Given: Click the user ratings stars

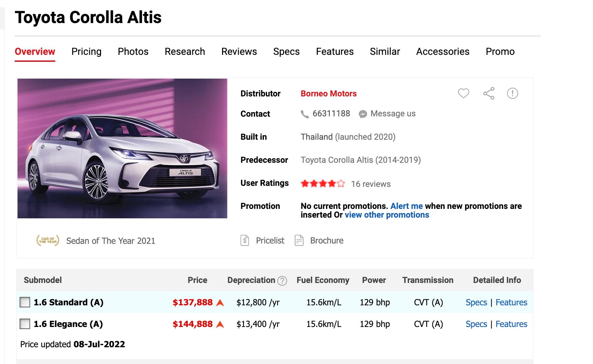Looking at the screenshot, I should [323, 184].
